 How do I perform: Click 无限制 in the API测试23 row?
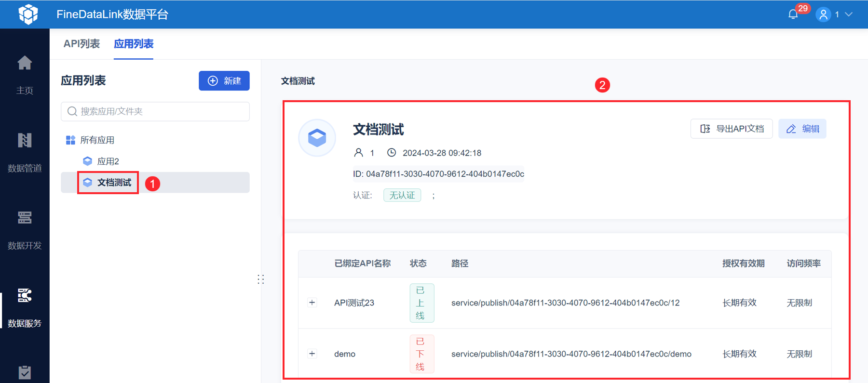pos(800,303)
